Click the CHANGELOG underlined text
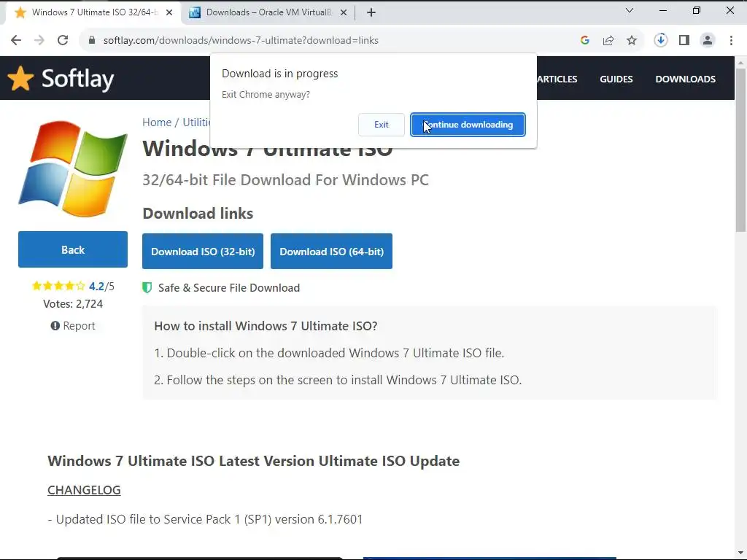 point(84,490)
